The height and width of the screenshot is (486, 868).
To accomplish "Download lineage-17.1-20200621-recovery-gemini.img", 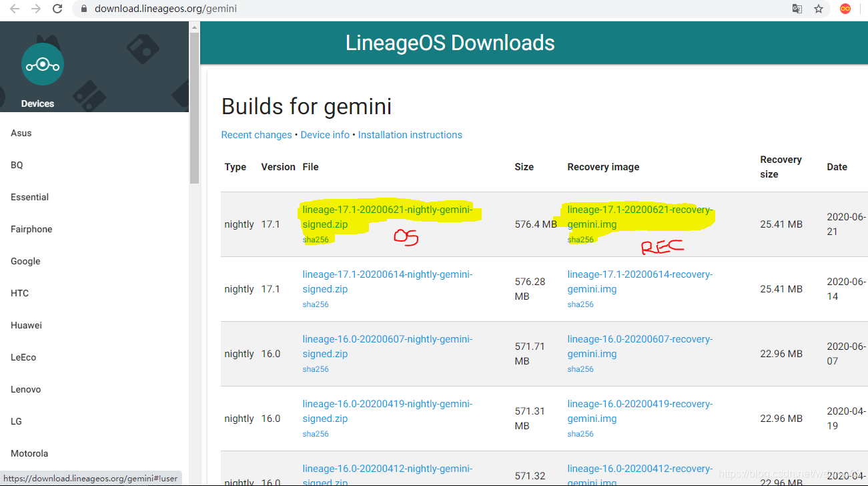I will [x=640, y=217].
